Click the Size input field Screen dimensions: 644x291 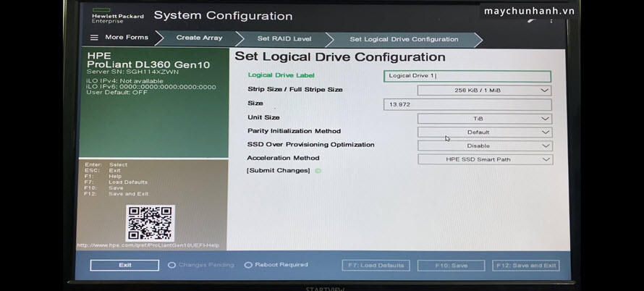(x=467, y=104)
